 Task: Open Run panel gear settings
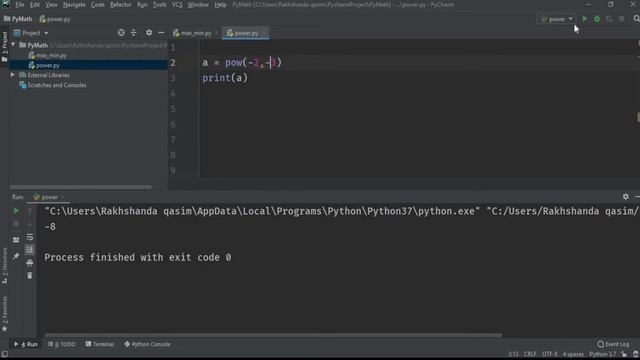pyautogui.click(x=626, y=197)
